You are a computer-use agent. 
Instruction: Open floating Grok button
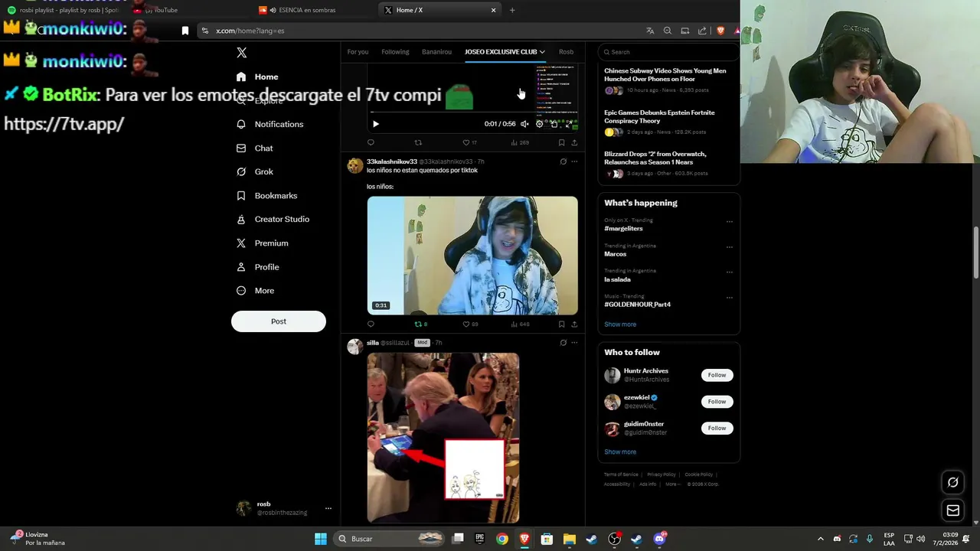point(953,482)
